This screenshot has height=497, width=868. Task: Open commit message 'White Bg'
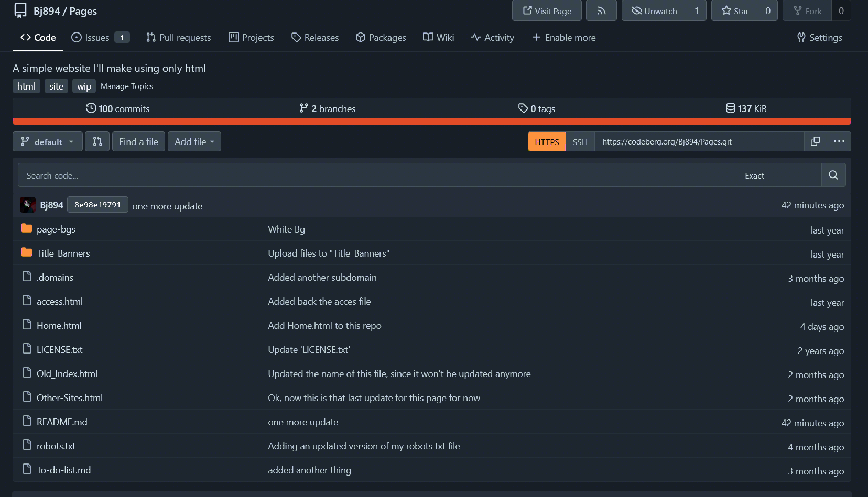[286, 229]
